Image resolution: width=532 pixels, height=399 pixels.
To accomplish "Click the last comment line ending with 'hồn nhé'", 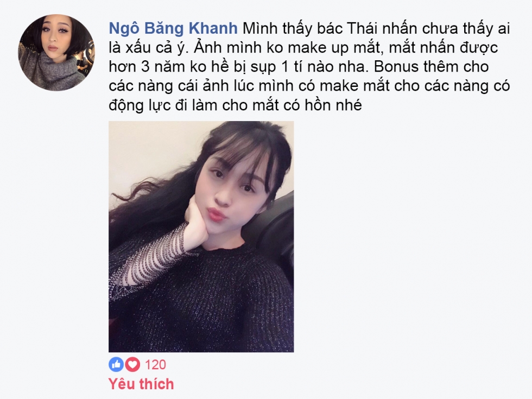I will coord(235,105).
